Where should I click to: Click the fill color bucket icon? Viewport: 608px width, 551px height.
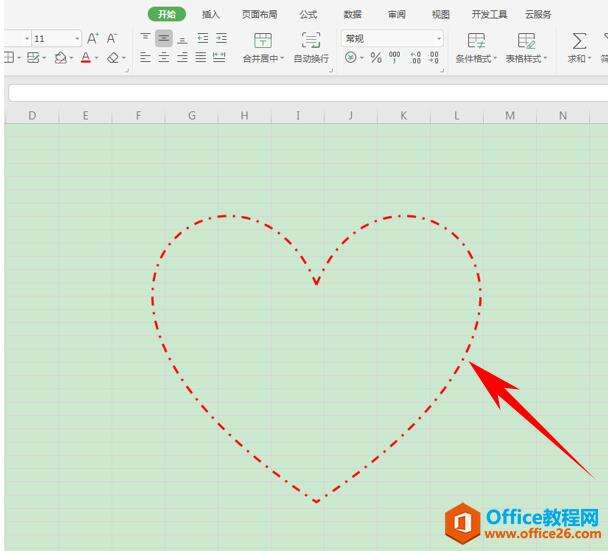tap(61, 58)
